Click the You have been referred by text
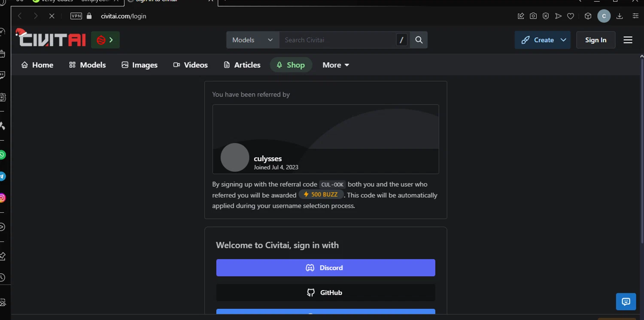 point(251,94)
